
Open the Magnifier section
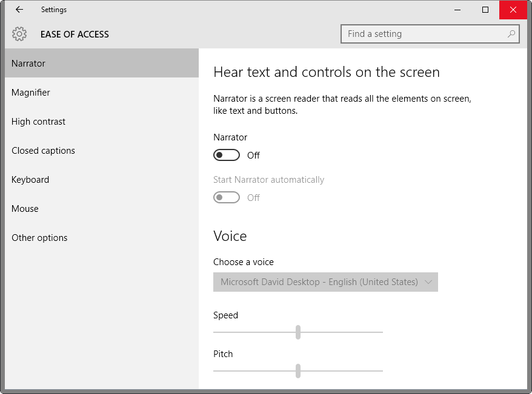(101, 92)
